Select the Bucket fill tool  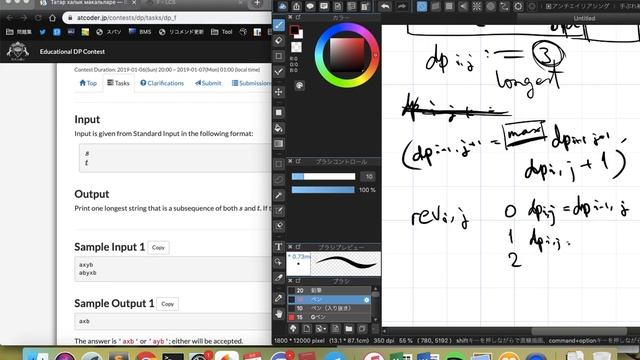point(279,128)
